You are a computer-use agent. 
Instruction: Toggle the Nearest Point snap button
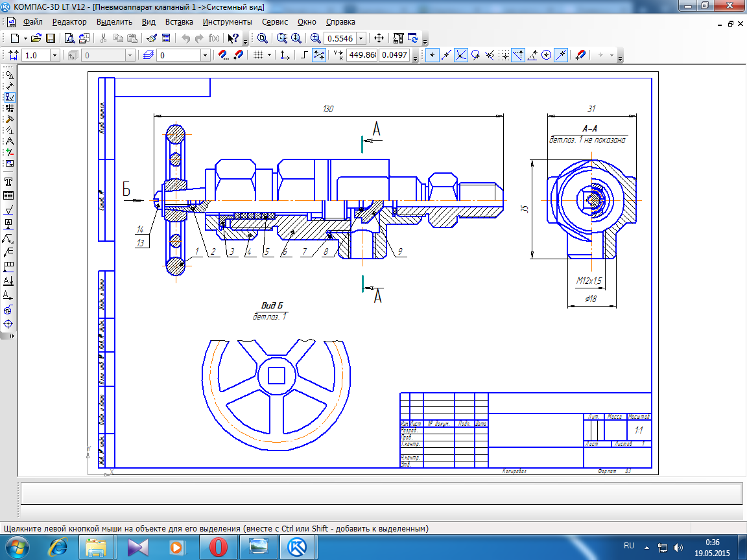pos(432,55)
